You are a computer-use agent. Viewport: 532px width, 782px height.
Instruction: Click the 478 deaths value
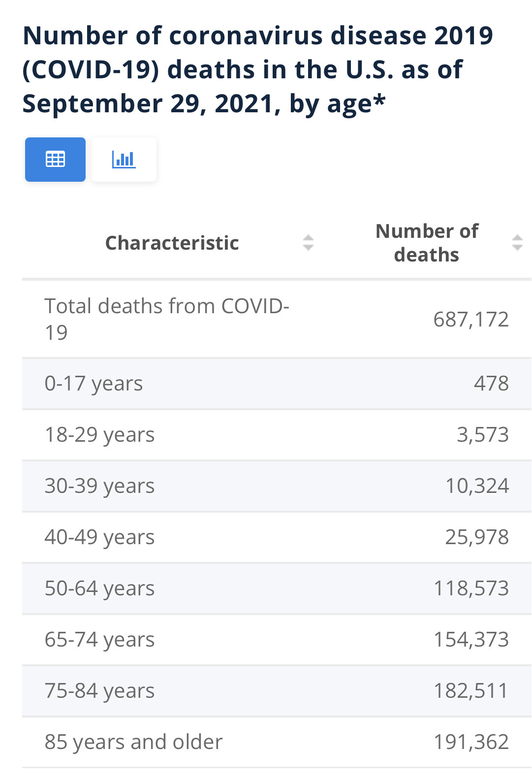(491, 384)
